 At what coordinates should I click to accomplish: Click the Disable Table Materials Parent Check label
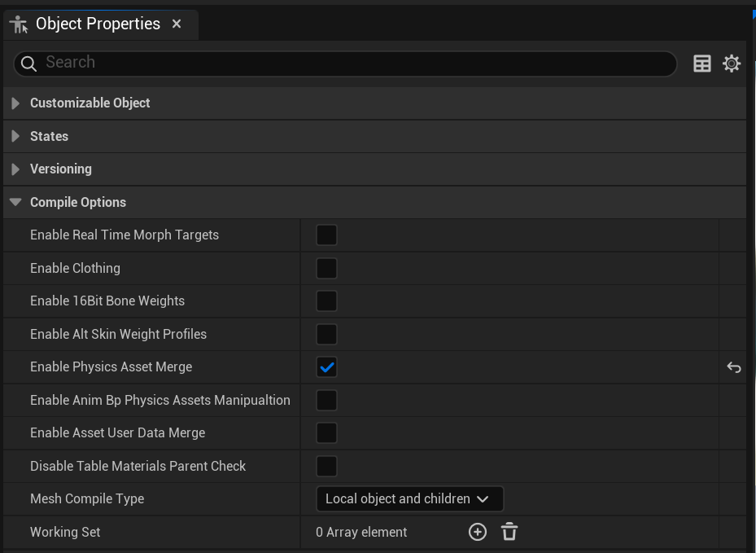[x=138, y=466]
